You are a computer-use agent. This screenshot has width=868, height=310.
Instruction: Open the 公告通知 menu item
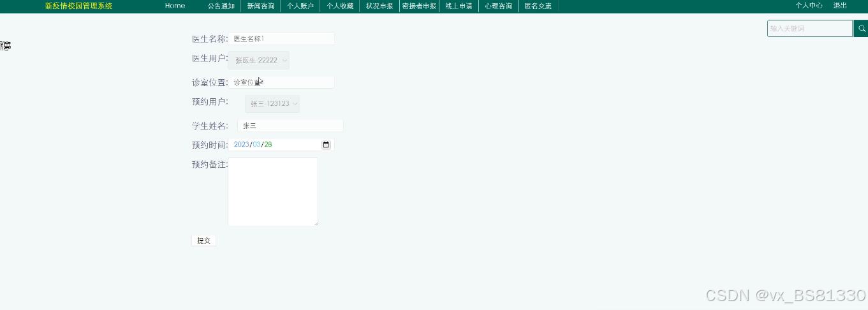point(221,6)
